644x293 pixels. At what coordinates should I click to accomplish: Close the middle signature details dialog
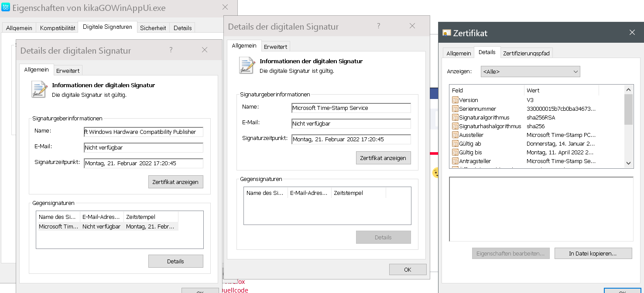tap(412, 26)
